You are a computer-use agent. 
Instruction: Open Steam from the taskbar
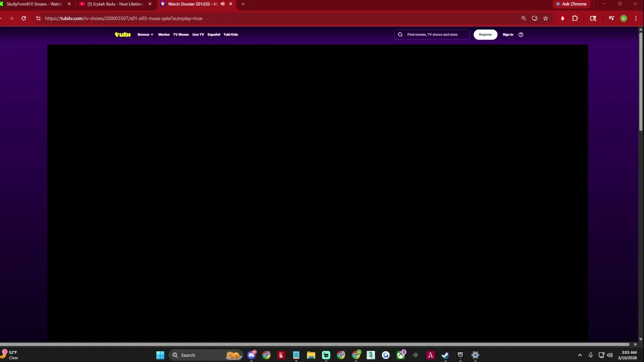pyautogui.click(x=445, y=355)
